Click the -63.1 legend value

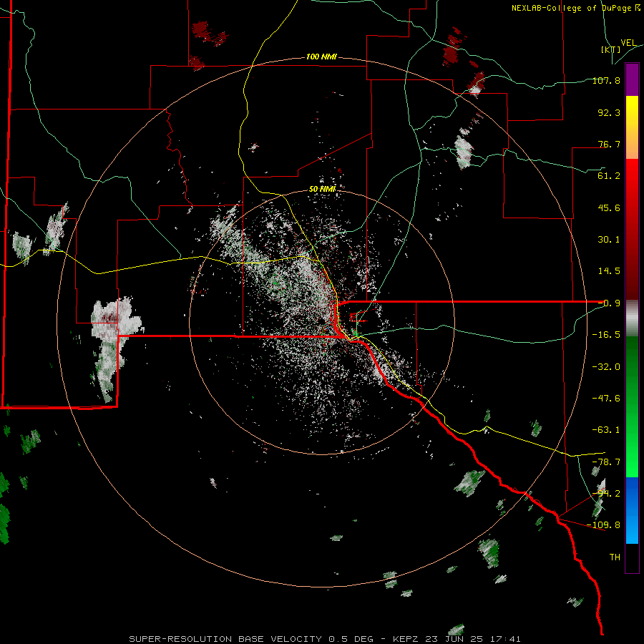click(606, 430)
